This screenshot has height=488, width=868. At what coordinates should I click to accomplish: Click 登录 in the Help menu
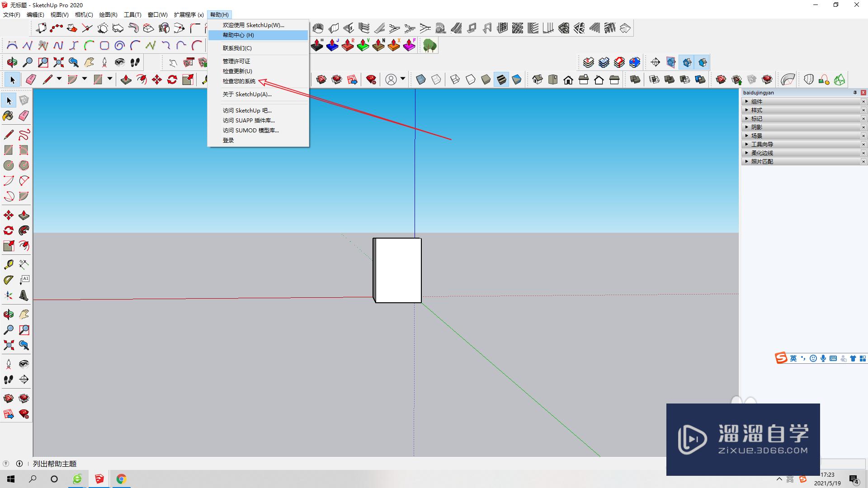click(x=258, y=141)
